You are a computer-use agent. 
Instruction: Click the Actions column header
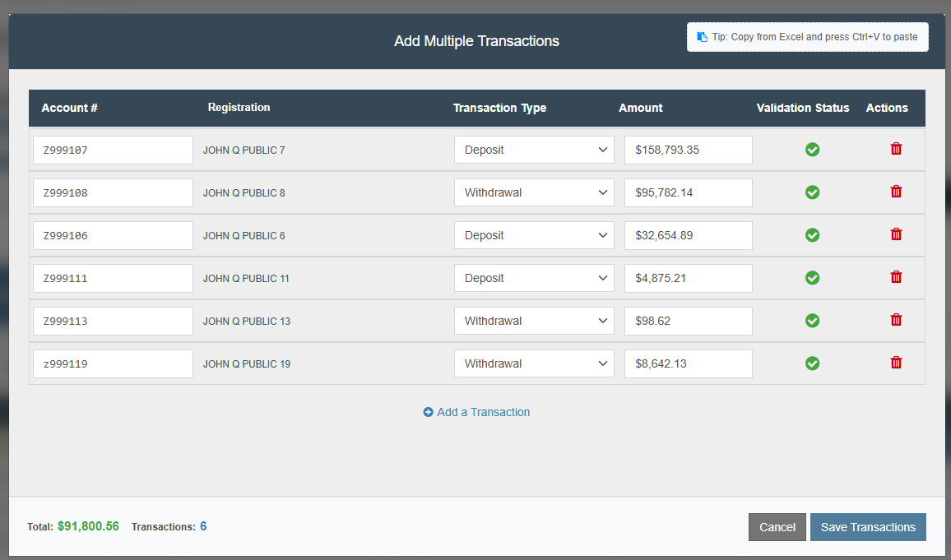(x=887, y=108)
